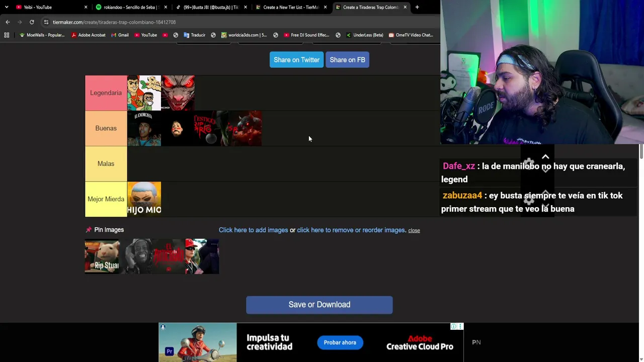This screenshot has height=362, width=644.
Task: Click the upward chevron on chat overlay
Action: 545,157
